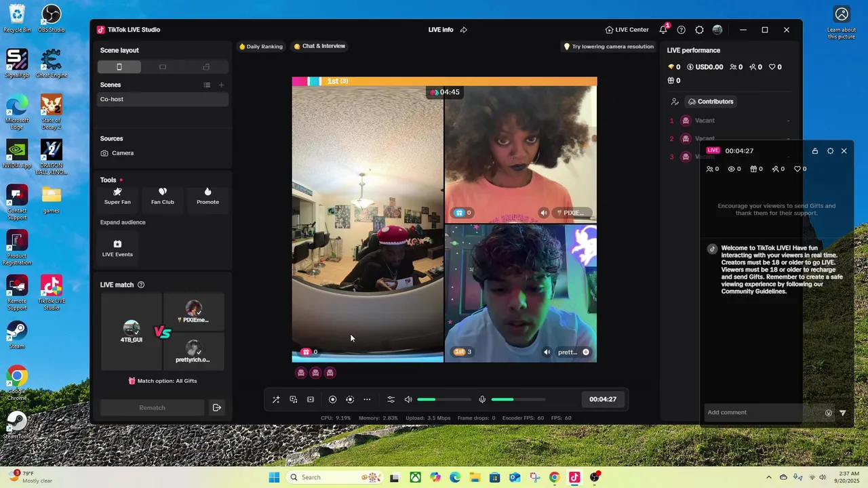Open the Promote tool
The width and height of the screenshot is (868, 488).
click(x=208, y=196)
